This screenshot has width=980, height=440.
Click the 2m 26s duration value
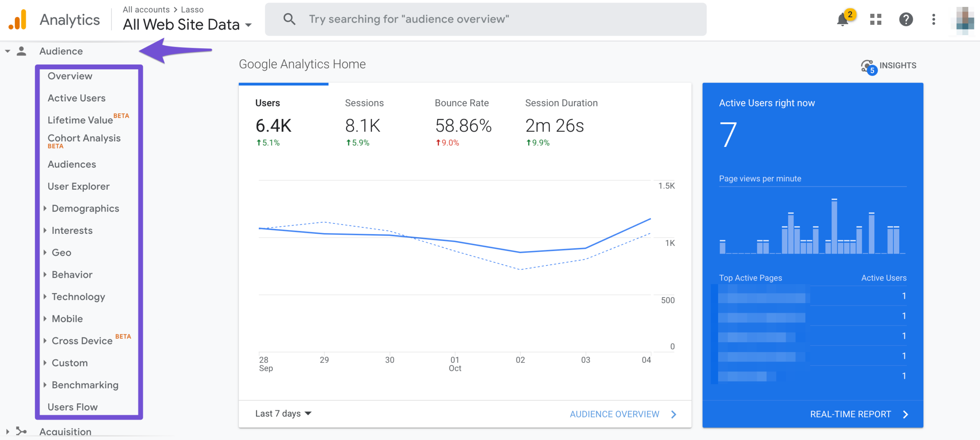tap(554, 126)
